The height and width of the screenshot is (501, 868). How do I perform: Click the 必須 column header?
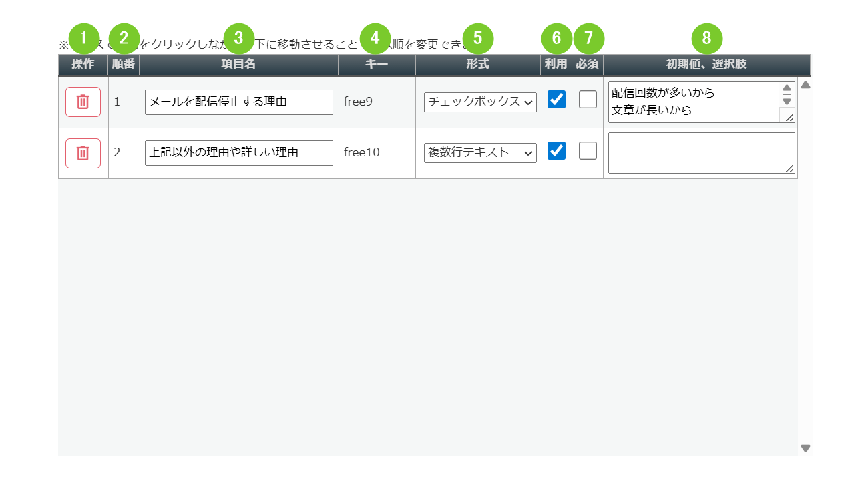588,65
